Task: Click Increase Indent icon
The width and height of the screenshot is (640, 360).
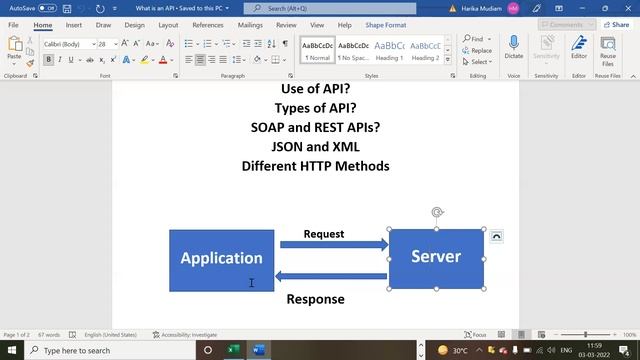Action: (x=258, y=44)
